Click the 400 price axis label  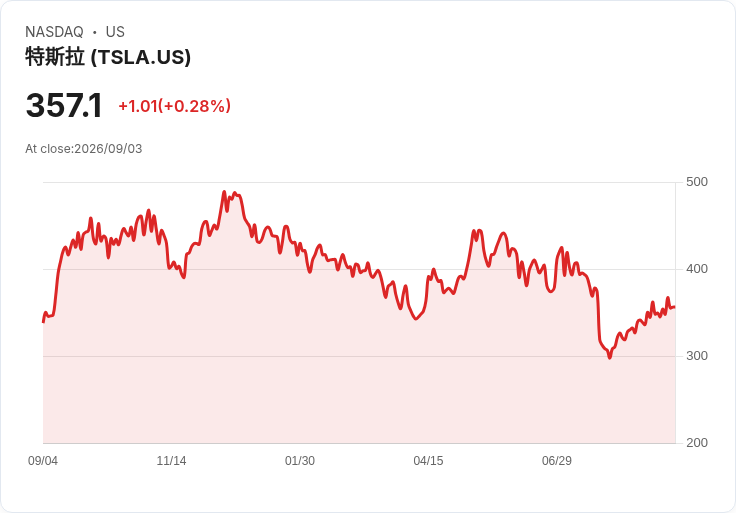pos(697,269)
